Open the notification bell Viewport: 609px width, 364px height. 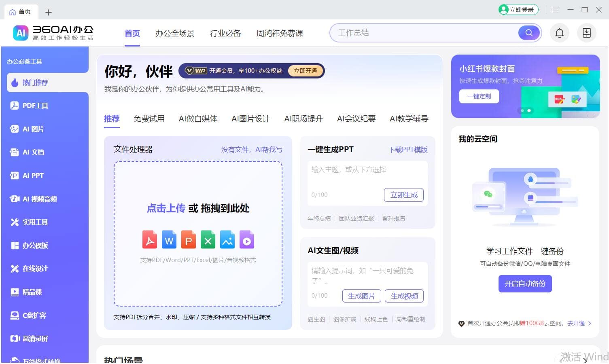(x=560, y=33)
